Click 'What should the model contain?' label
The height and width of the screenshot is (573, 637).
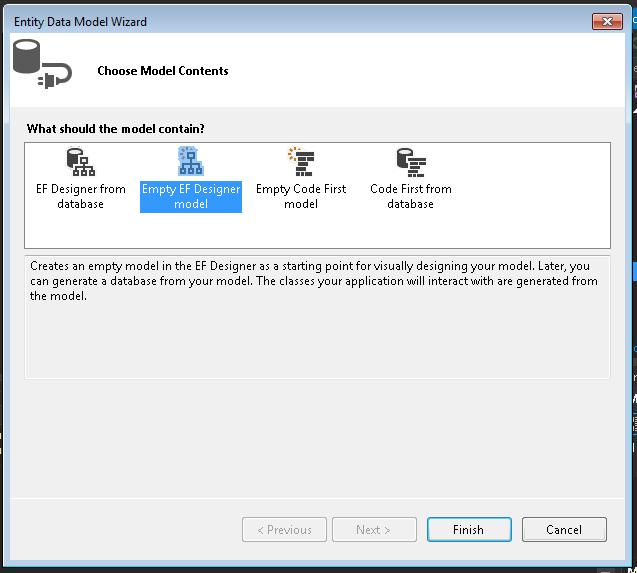coord(116,129)
